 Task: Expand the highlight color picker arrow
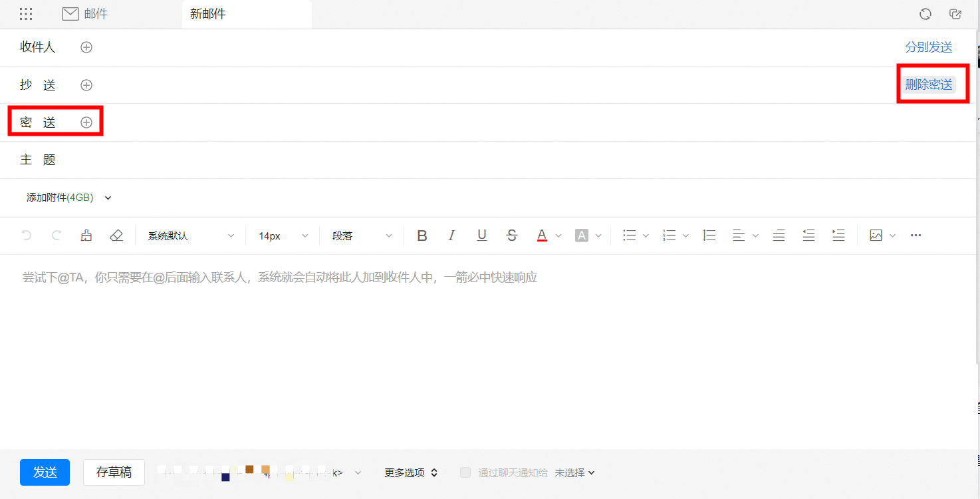pyautogui.click(x=598, y=236)
